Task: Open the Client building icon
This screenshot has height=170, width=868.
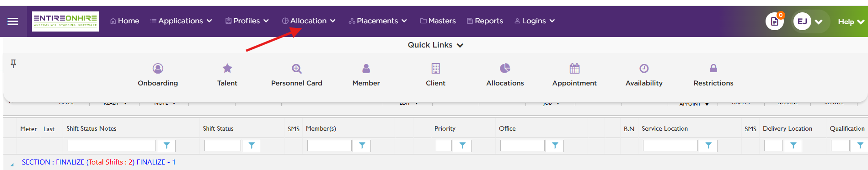Action: [x=436, y=69]
